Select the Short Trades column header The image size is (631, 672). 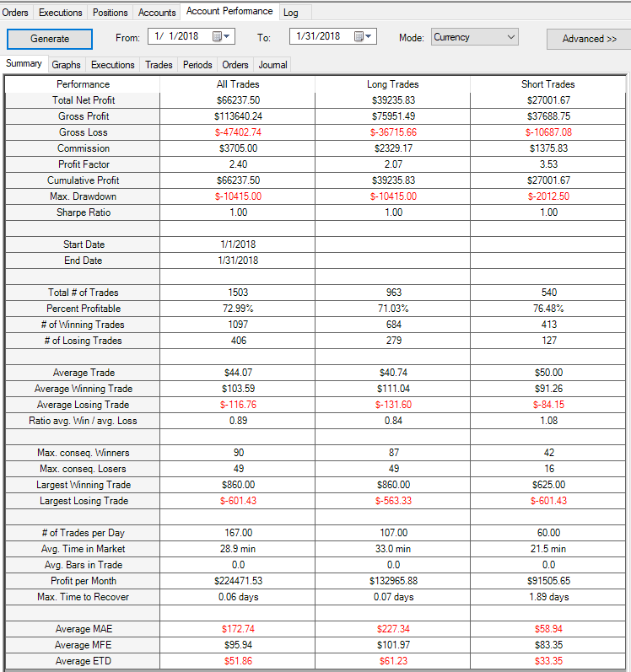click(x=547, y=84)
